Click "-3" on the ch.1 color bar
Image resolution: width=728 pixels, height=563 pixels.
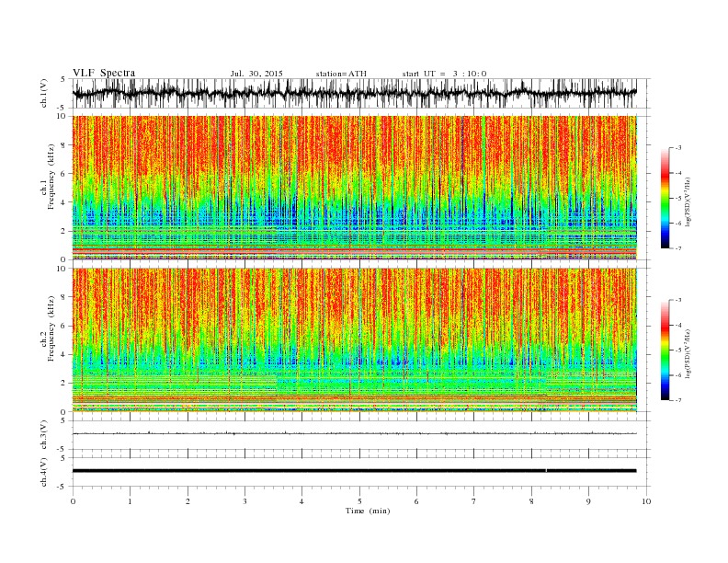(678, 148)
